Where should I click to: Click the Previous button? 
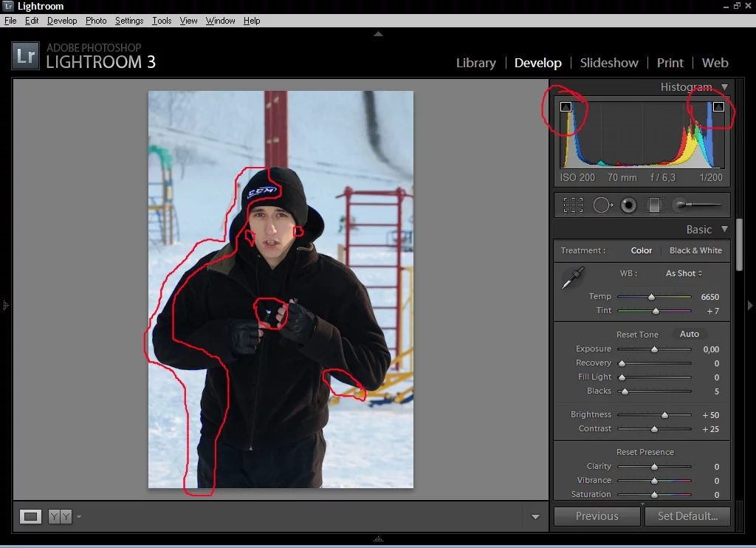click(597, 516)
